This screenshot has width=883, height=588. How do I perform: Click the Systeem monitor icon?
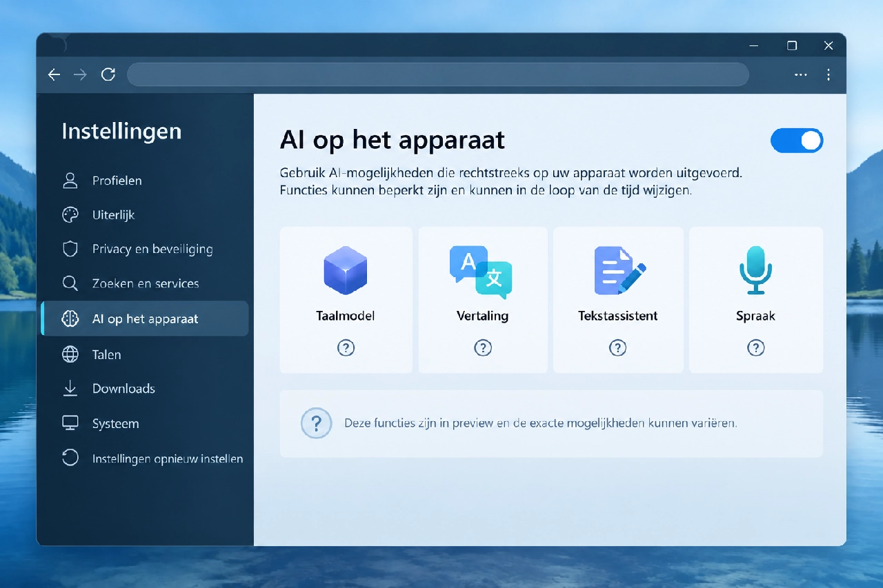click(x=70, y=423)
